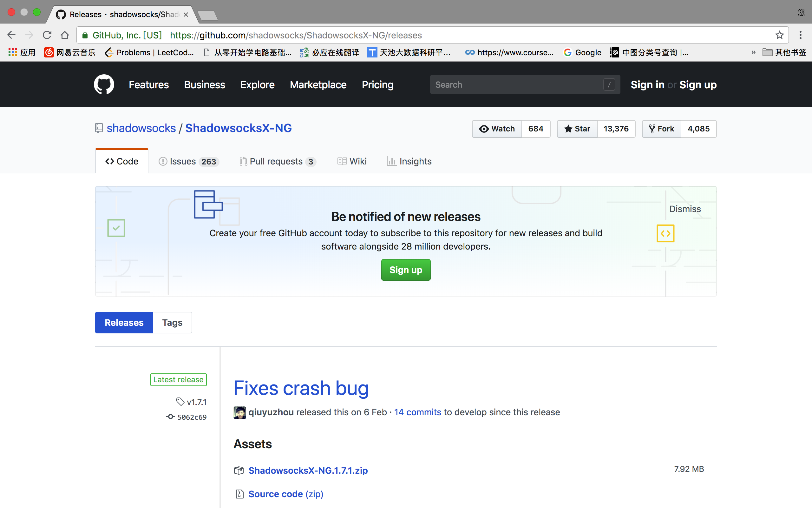The width and height of the screenshot is (812, 508).
Task: Open the ShadowsocksX-NG repository link
Action: 239,128
